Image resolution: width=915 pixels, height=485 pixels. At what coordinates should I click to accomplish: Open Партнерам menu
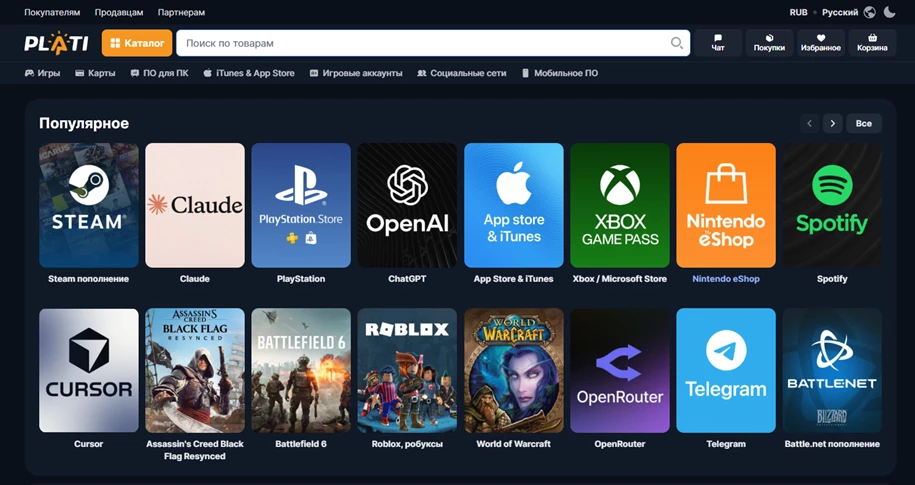[181, 12]
